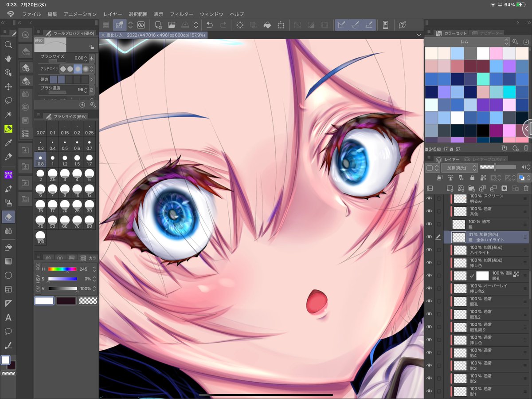Create new layer folder icon
The height and width of the screenshot is (399, 532).
[472, 188]
